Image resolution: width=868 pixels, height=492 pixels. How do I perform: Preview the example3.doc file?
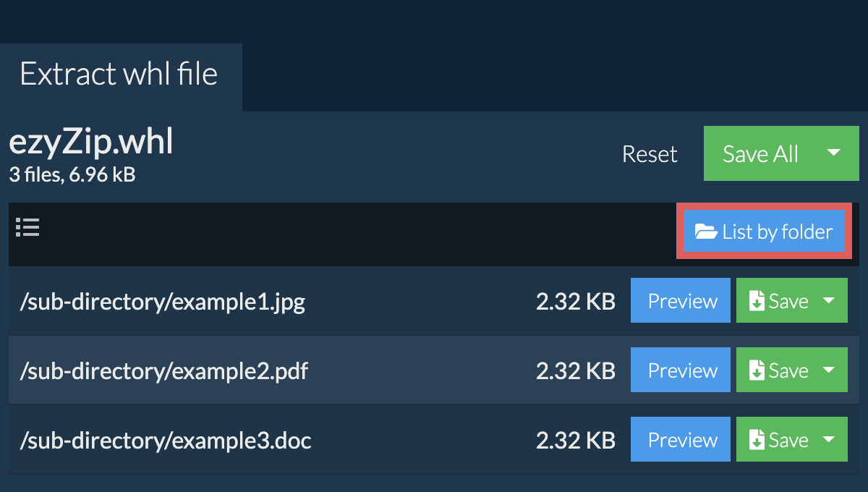[x=680, y=439]
